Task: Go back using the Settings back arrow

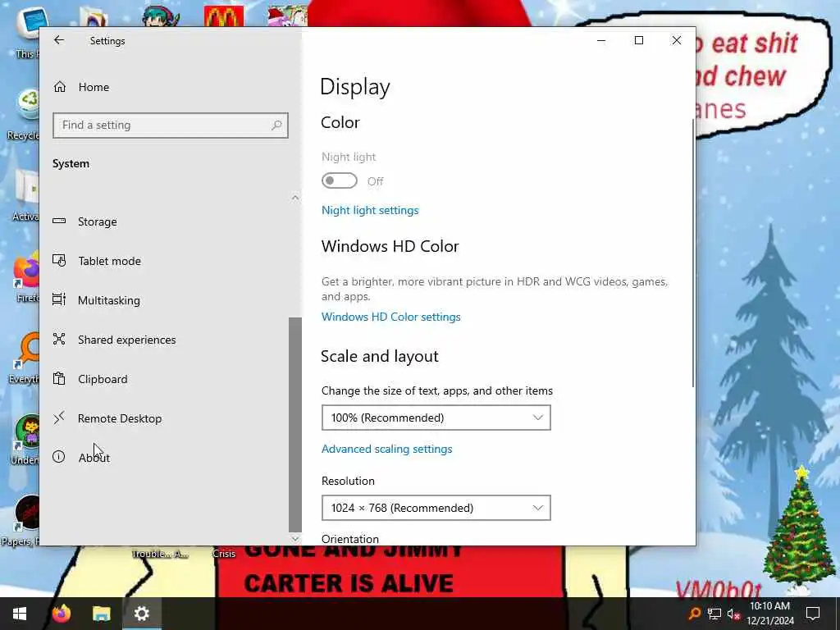Action: [x=59, y=40]
